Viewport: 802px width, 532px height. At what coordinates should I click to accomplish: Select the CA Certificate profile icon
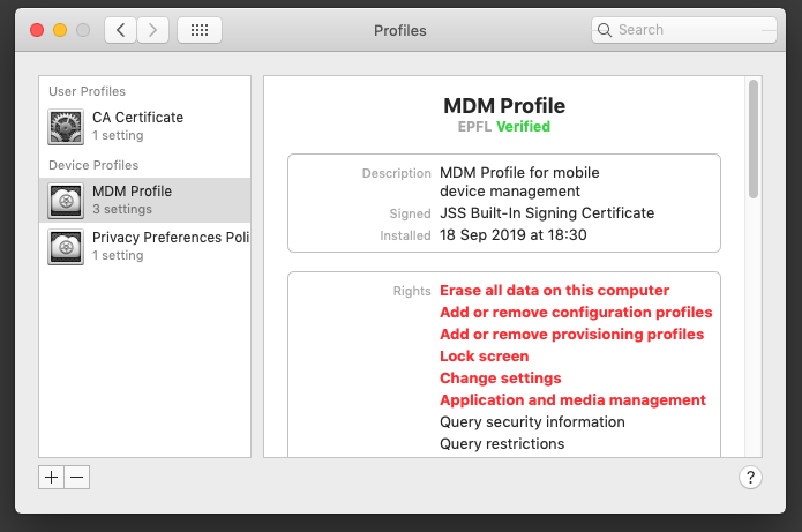pos(65,126)
